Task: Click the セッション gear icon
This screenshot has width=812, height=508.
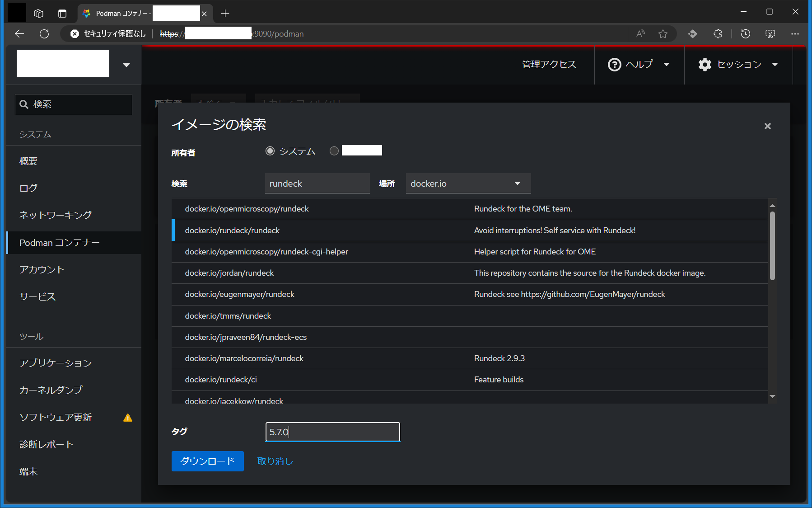Action: [705, 65]
